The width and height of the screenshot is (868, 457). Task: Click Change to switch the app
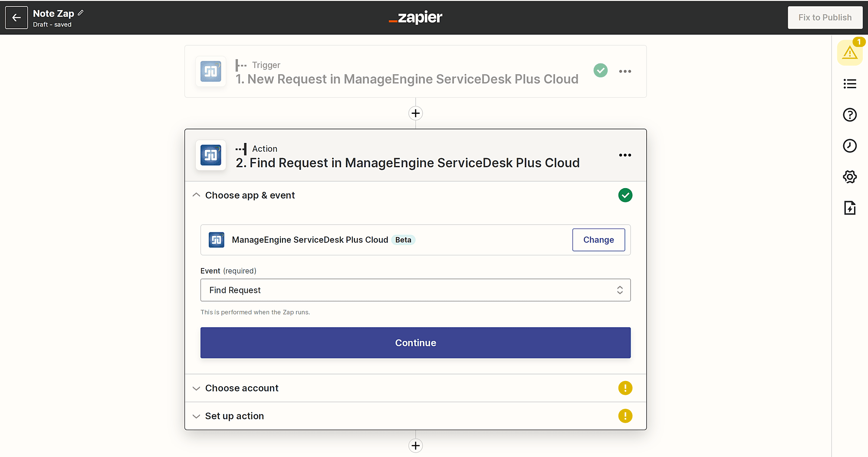pos(598,240)
